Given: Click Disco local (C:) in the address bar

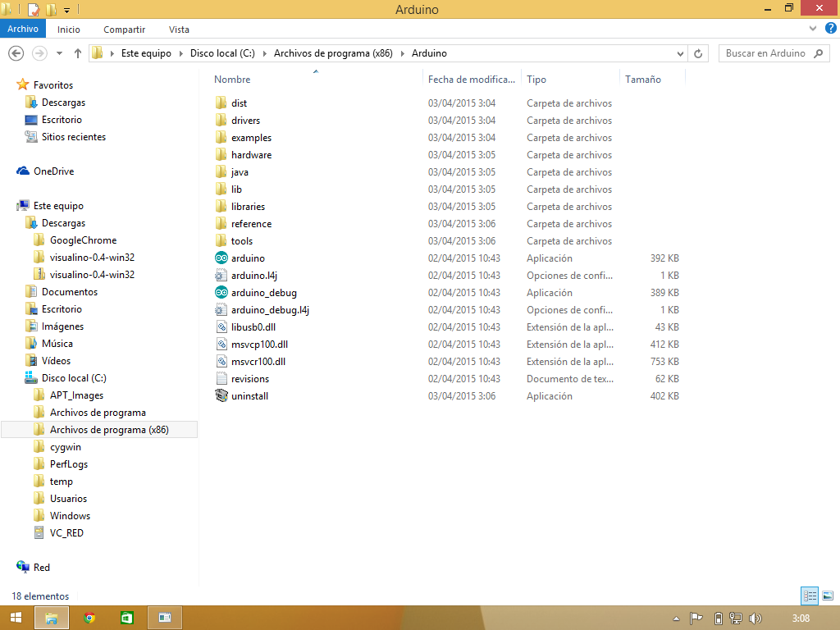Looking at the screenshot, I should [x=222, y=53].
